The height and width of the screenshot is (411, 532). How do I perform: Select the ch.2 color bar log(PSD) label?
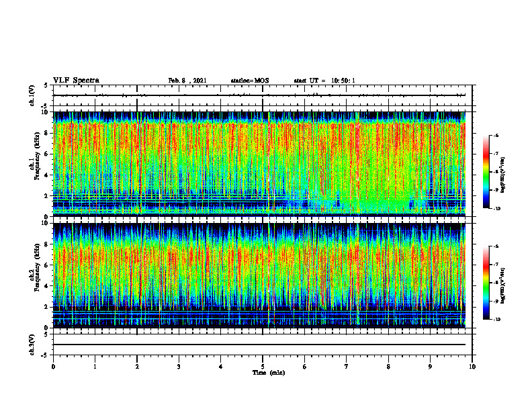[504, 285]
